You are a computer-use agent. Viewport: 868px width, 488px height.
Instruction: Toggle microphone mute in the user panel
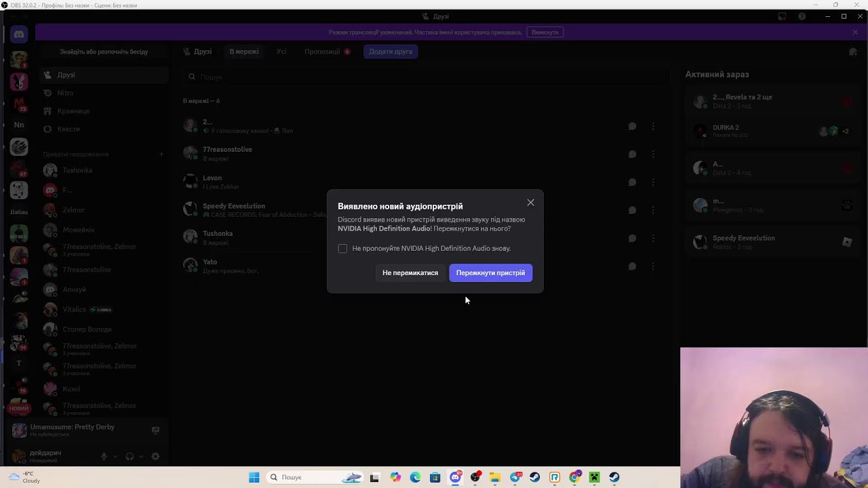pos(104,457)
